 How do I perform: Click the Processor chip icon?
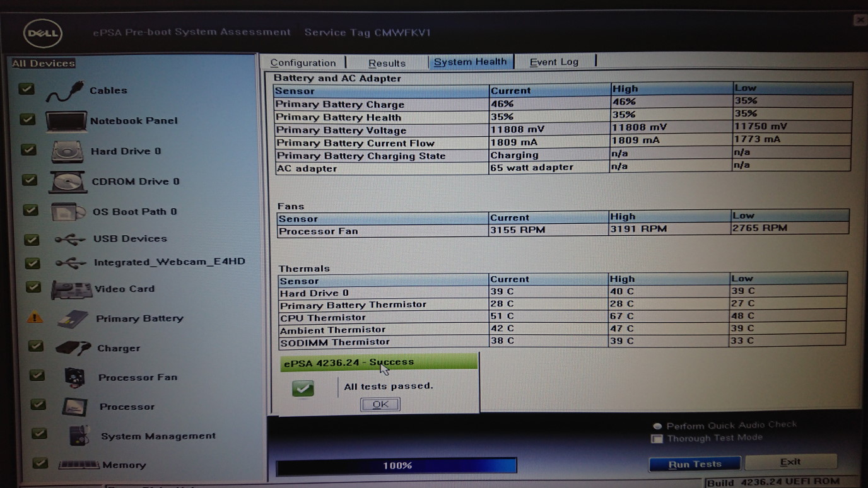click(x=74, y=407)
